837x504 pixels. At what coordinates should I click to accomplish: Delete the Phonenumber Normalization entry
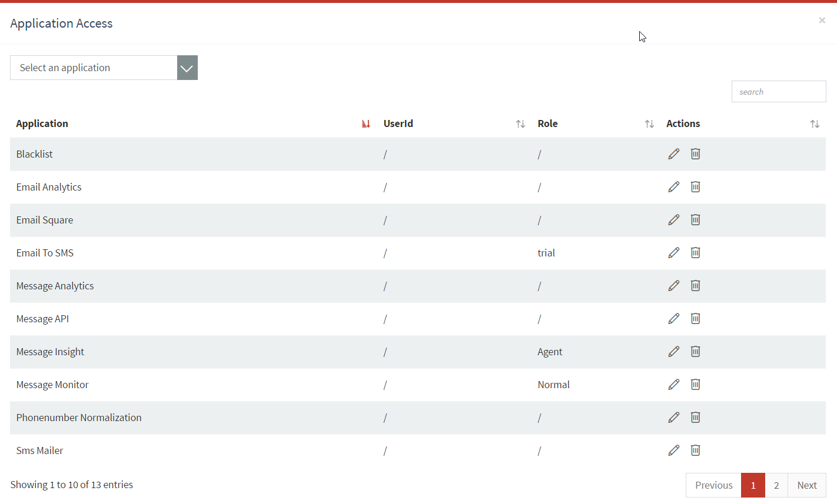pyautogui.click(x=695, y=418)
